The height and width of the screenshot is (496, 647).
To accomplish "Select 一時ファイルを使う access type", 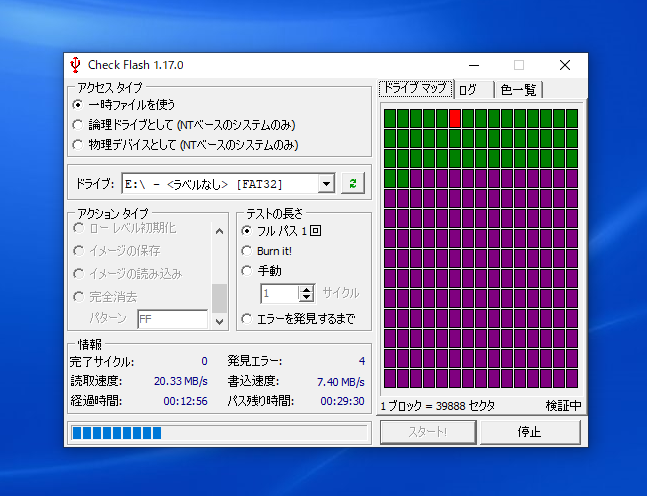I will [124, 105].
